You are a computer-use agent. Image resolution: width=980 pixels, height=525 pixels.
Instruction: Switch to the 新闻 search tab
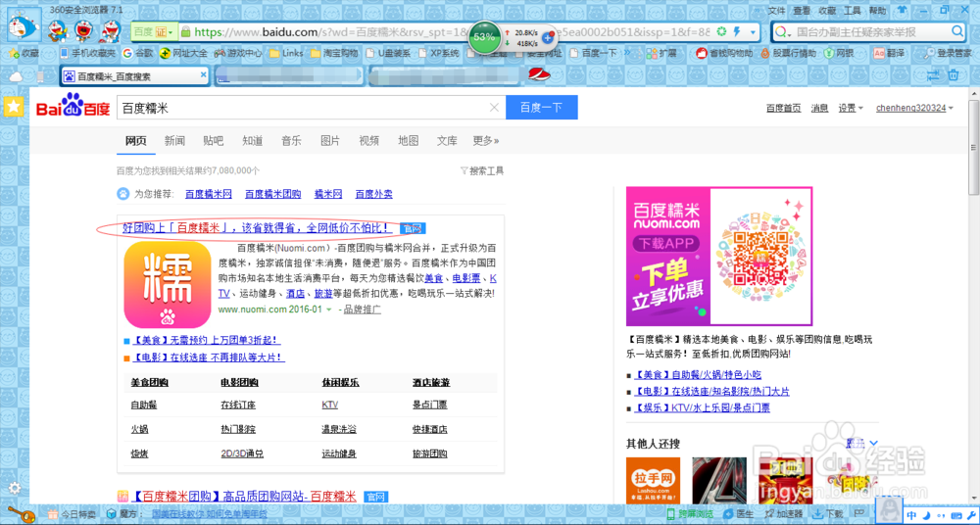[174, 141]
